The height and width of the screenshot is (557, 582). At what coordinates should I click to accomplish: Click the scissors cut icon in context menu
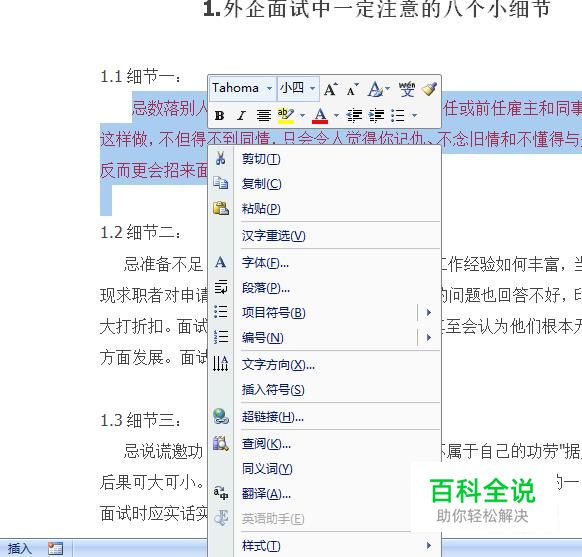click(220, 158)
